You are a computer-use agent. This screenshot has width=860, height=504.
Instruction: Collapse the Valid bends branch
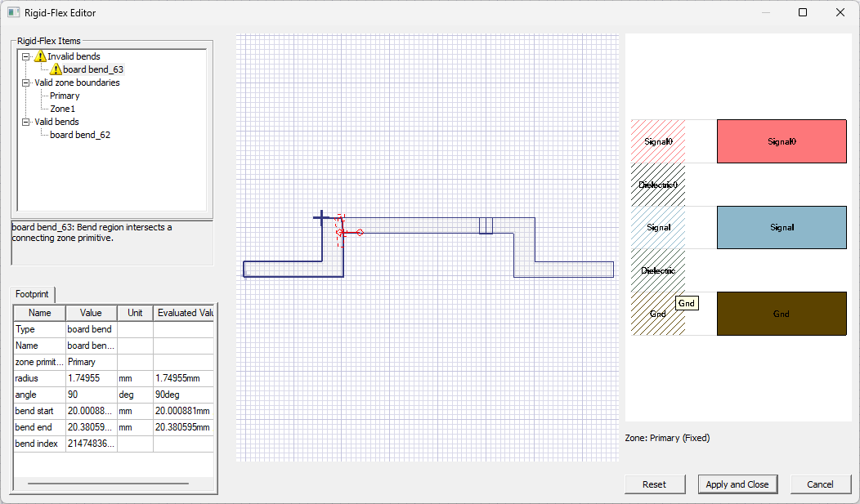pyautogui.click(x=25, y=122)
